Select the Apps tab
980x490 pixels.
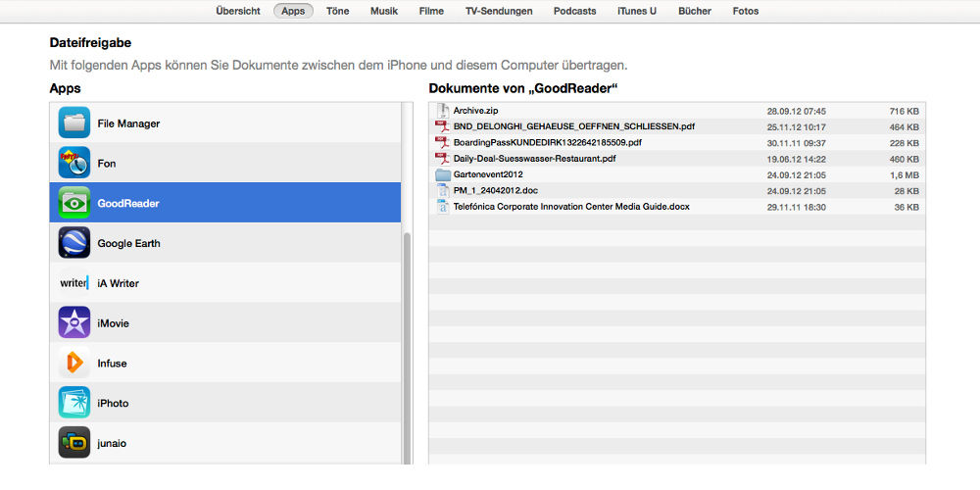click(x=293, y=11)
